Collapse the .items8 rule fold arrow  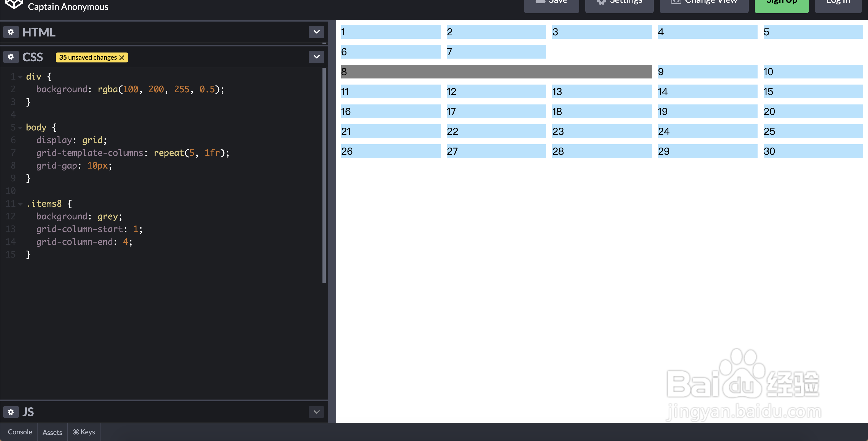(20, 204)
